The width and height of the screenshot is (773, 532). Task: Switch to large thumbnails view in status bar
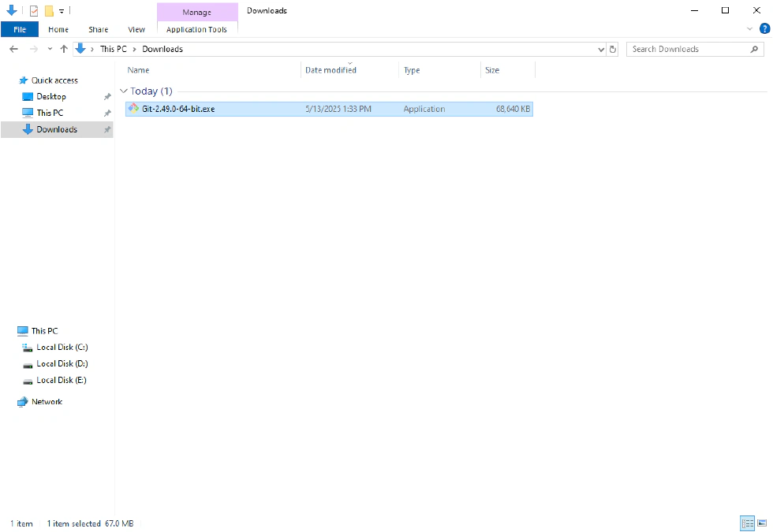click(762, 523)
